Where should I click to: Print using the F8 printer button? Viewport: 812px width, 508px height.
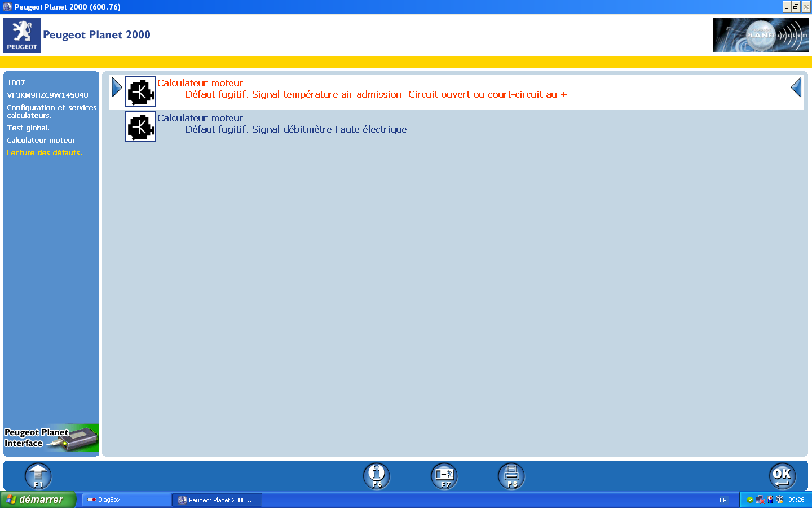pyautogui.click(x=511, y=476)
